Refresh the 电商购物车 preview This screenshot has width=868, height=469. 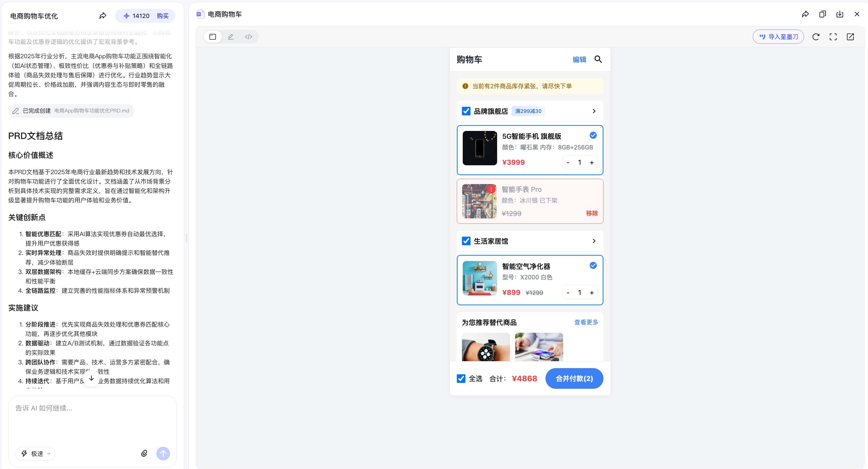pyautogui.click(x=816, y=37)
